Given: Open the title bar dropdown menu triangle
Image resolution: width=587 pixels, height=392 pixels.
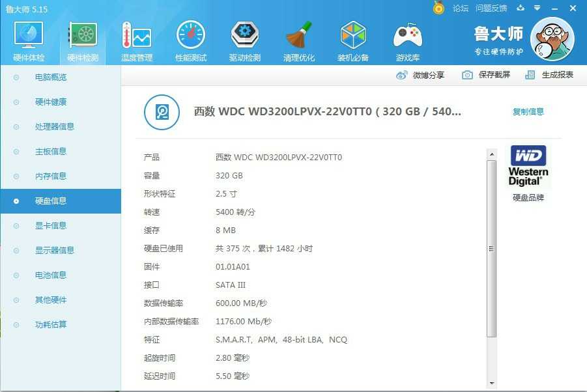Looking at the screenshot, I should click(x=537, y=8).
